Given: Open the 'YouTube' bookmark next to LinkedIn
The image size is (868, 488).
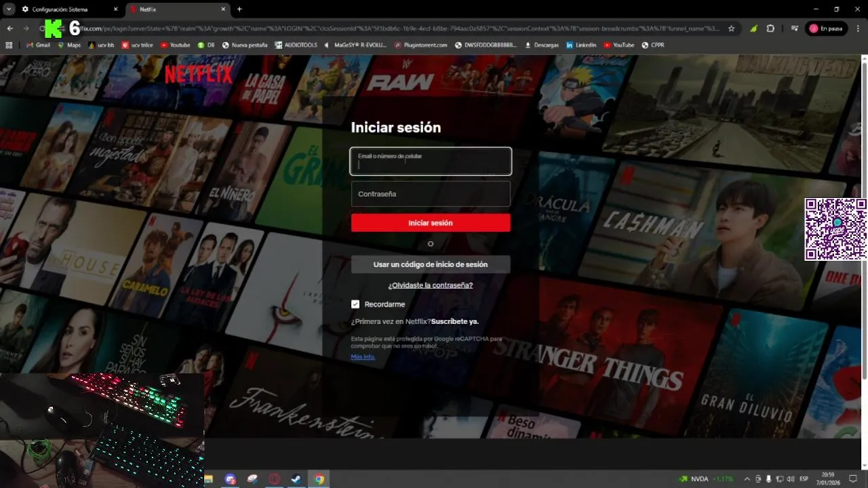Looking at the screenshot, I should [619, 45].
